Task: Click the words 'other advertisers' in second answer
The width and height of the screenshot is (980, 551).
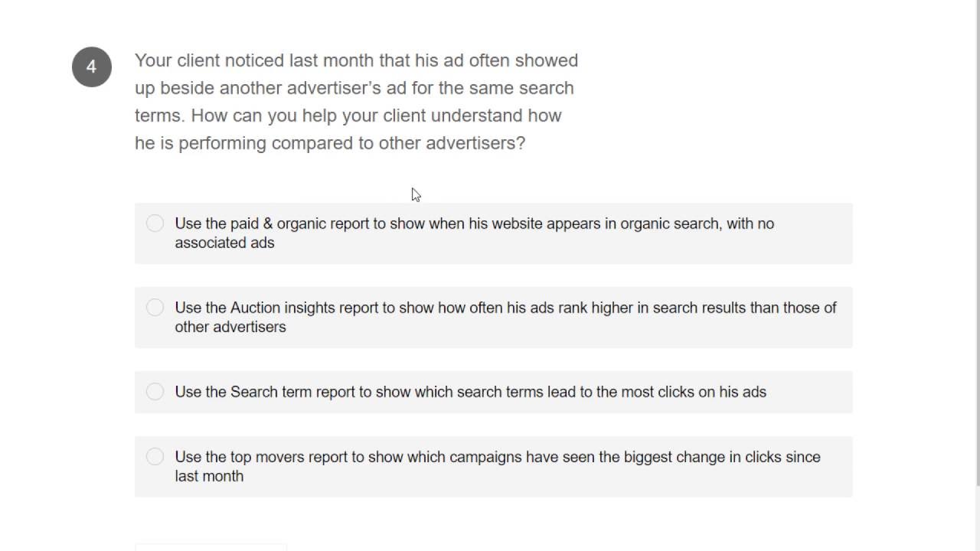Action: tap(230, 327)
